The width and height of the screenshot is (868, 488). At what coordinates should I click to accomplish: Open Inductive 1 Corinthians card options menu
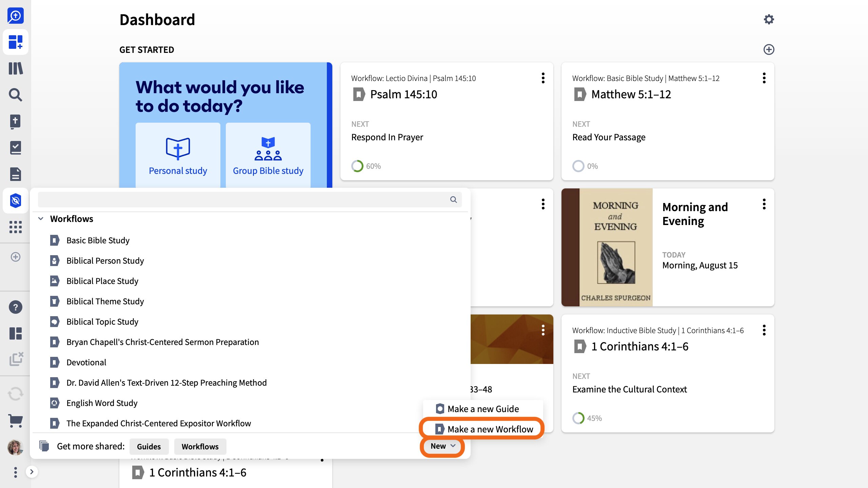click(764, 330)
